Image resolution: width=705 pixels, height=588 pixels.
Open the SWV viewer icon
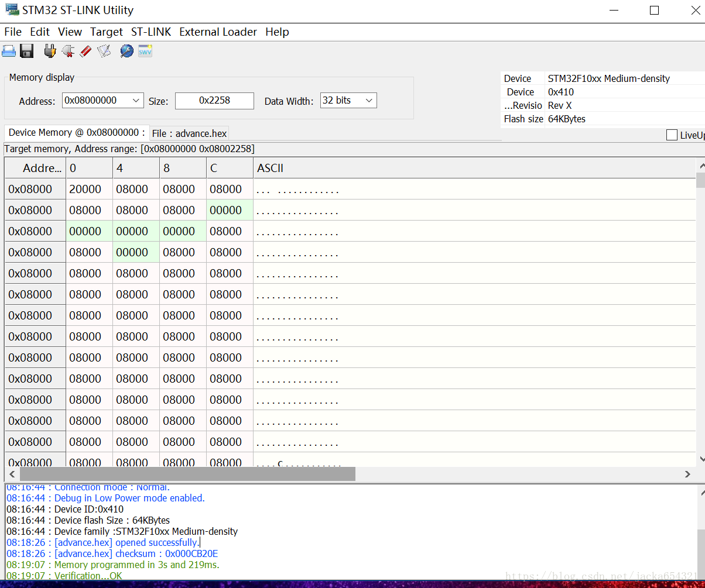point(145,51)
